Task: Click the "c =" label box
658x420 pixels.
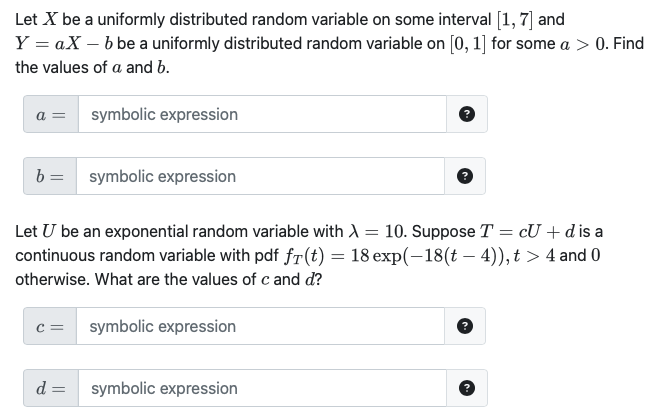Action: (50, 326)
